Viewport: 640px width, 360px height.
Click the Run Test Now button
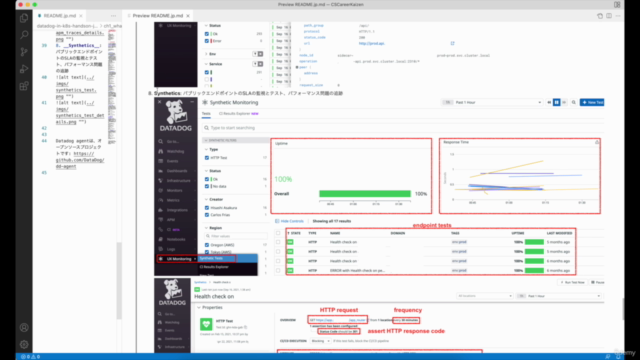click(572, 282)
